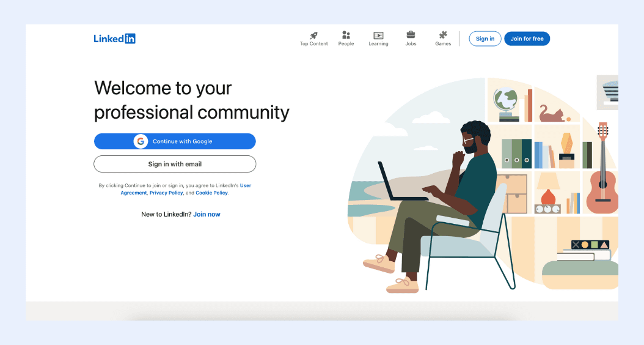Open the Jobs briefcase icon
The height and width of the screenshot is (345, 644).
click(x=411, y=35)
